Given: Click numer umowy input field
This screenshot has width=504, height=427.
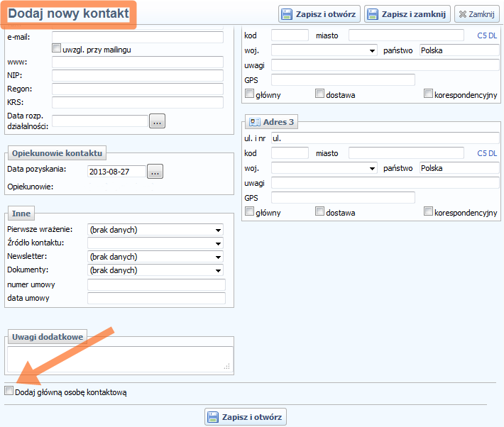Looking at the screenshot, I should pyautogui.click(x=155, y=285).
